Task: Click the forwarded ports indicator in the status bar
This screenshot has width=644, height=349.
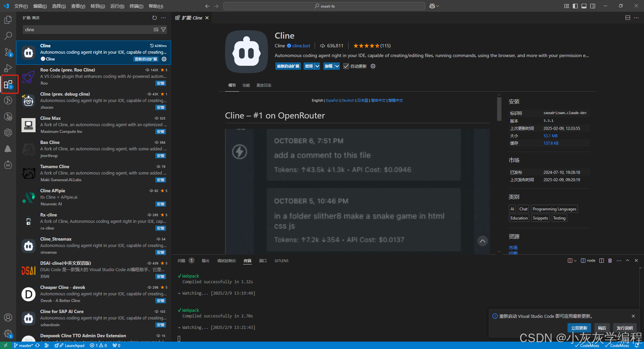Action: click(116, 345)
